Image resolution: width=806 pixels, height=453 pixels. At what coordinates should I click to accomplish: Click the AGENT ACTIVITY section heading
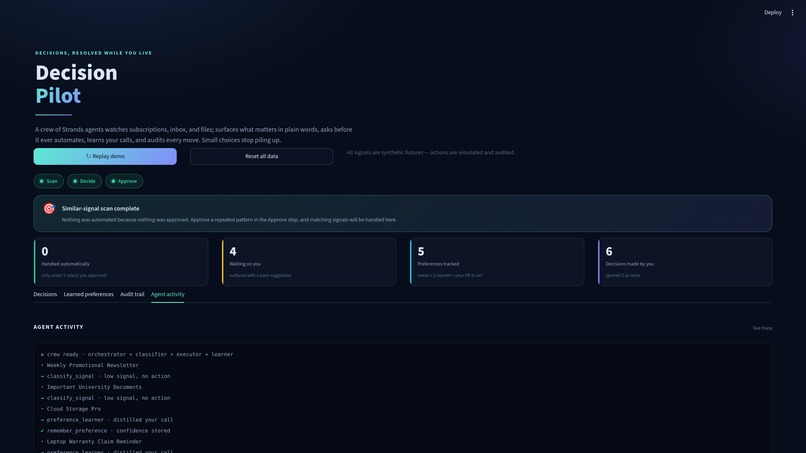(x=59, y=327)
